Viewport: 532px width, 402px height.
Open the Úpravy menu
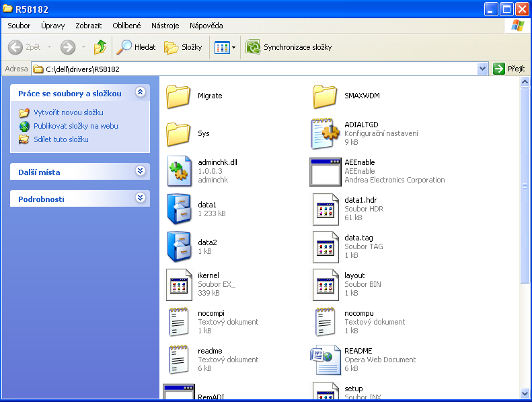(x=52, y=26)
